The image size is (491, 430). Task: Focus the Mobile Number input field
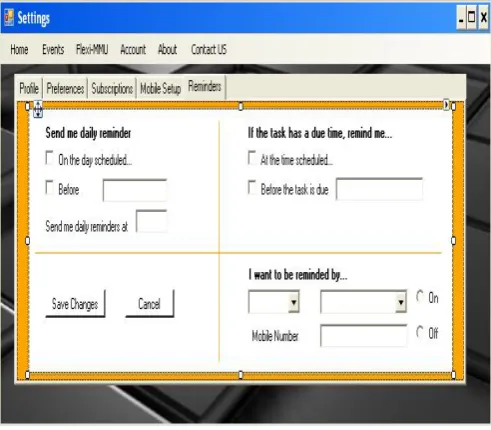[x=363, y=336]
